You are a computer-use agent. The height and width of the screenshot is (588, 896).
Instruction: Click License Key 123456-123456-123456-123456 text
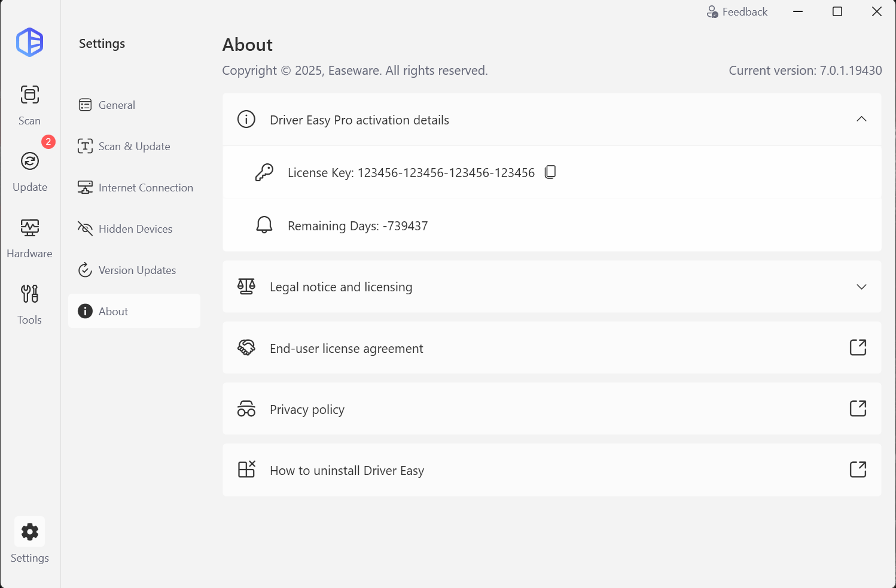coord(411,173)
